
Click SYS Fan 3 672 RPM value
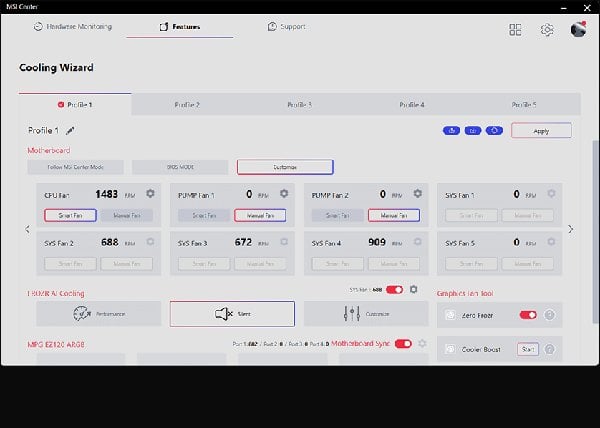pos(243,242)
